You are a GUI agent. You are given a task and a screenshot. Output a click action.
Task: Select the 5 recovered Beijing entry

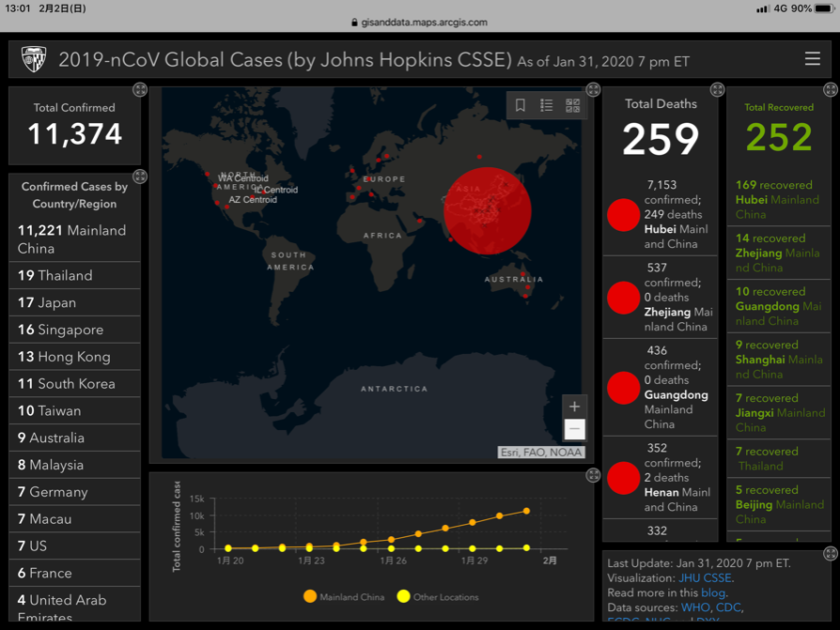[779, 505]
